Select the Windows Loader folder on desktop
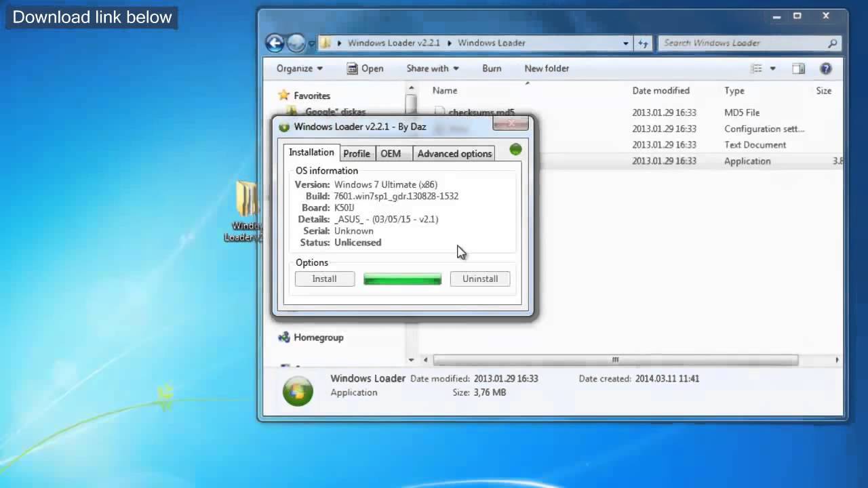The width and height of the screenshot is (868, 488). pyautogui.click(x=245, y=211)
